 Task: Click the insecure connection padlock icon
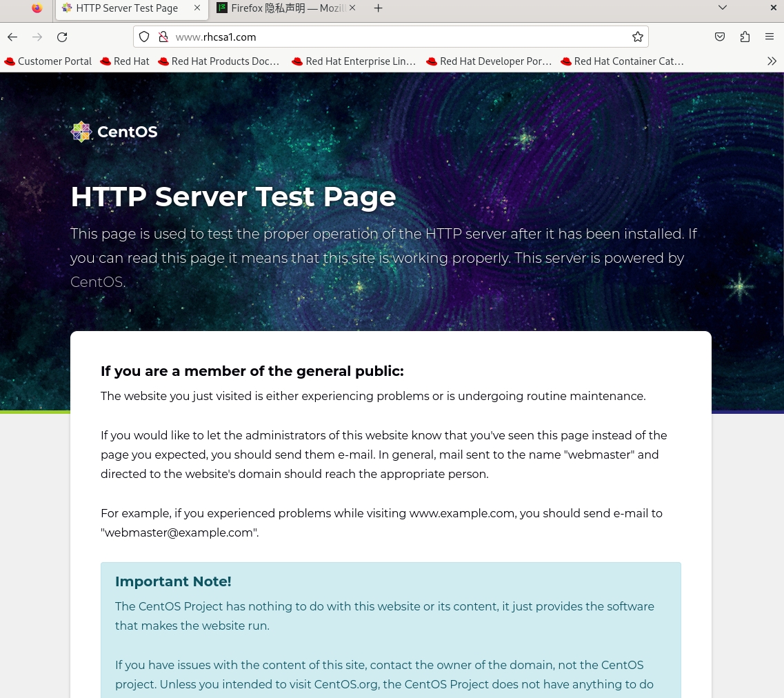(x=163, y=37)
